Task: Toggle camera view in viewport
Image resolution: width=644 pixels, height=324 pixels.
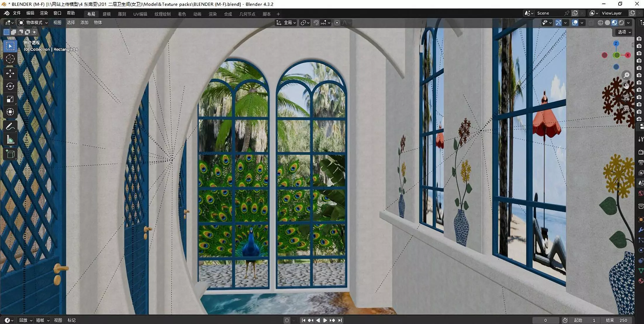Action: click(626, 97)
